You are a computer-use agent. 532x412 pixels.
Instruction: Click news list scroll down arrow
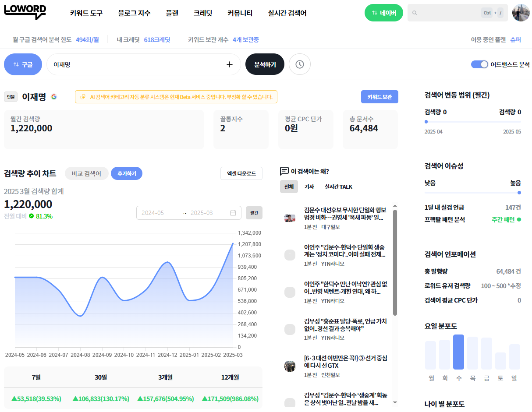395,402
